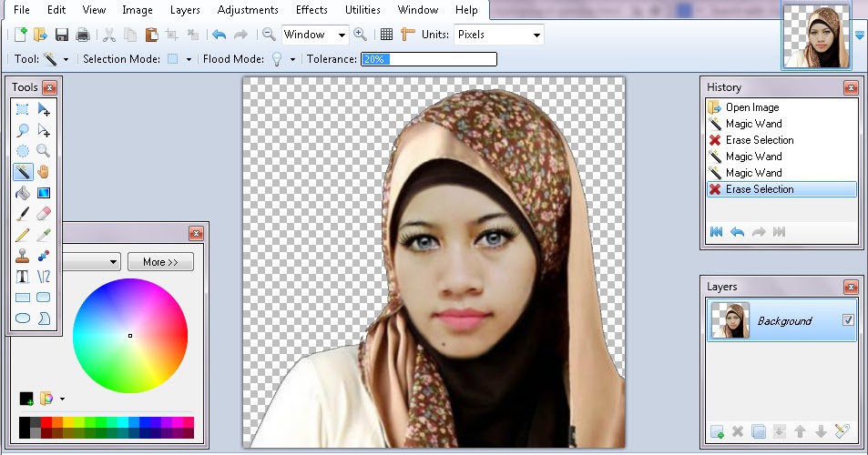This screenshot has height=455, width=868.
Task: Select the Gradient tool
Action: (x=43, y=193)
